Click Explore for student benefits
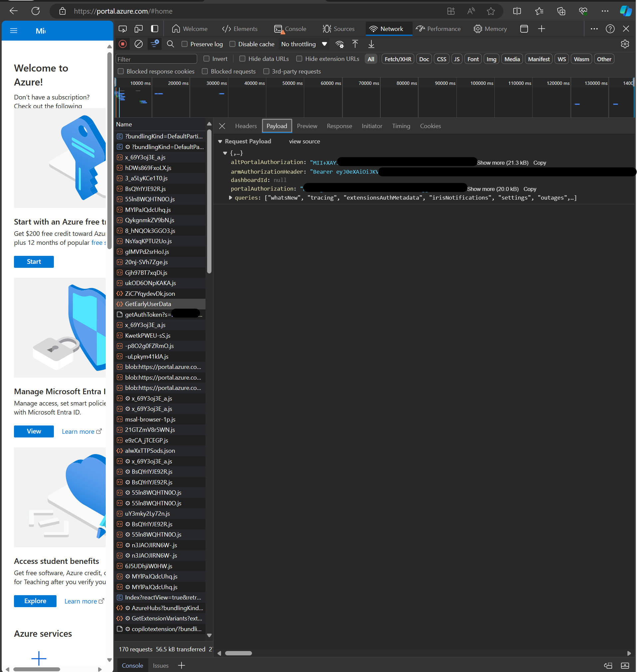The image size is (637, 672). coord(35,601)
